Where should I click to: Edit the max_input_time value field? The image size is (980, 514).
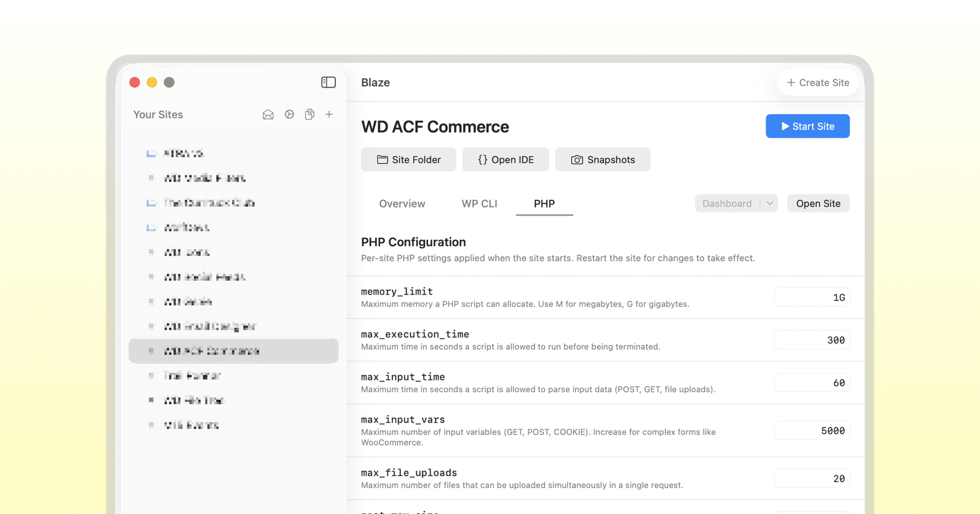tap(812, 383)
